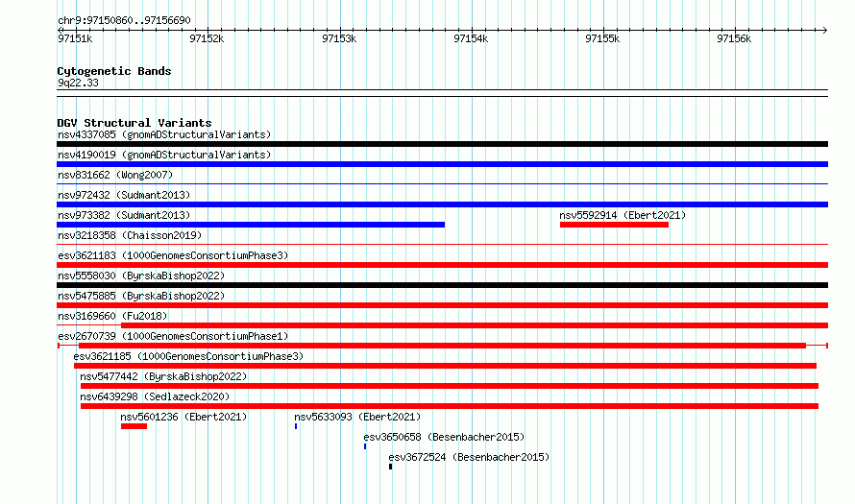Click the red nsv6439298 variant bar
855x504 pixels.
tap(450, 406)
